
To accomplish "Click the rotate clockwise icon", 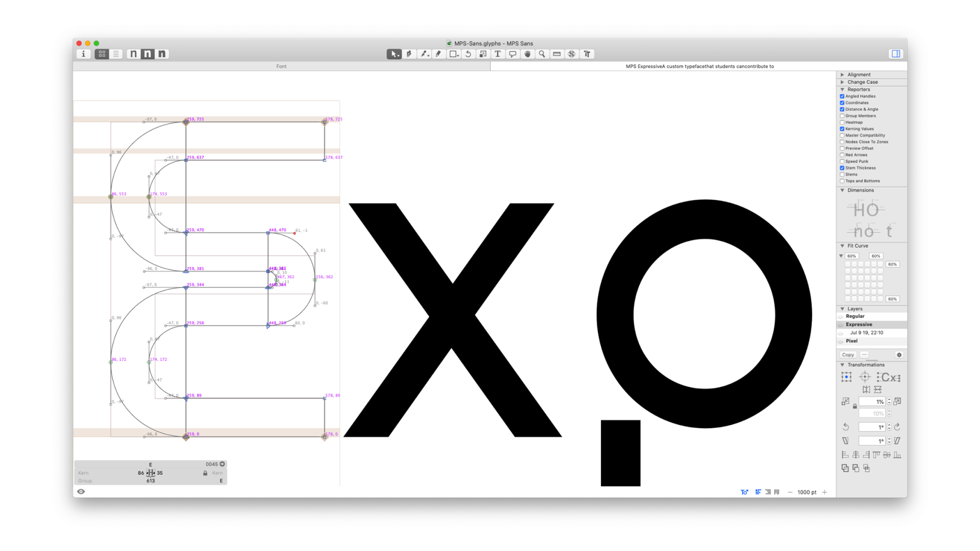I will [x=898, y=427].
